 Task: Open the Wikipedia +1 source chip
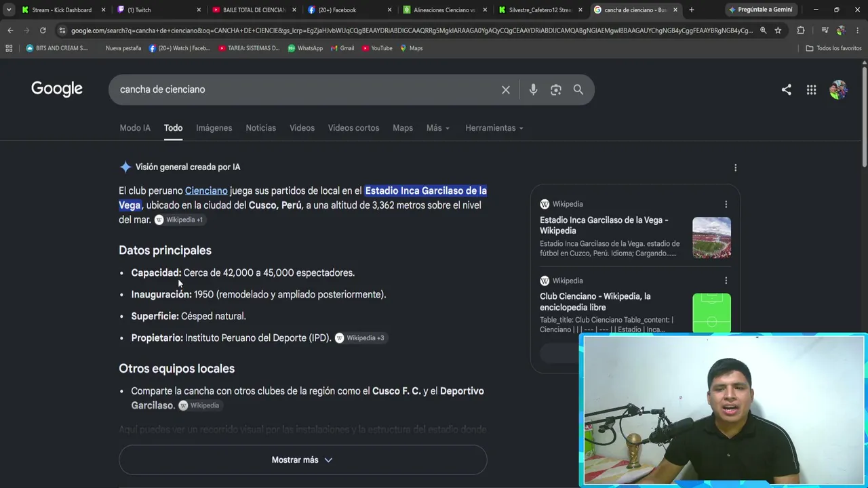[x=179, y=220]
